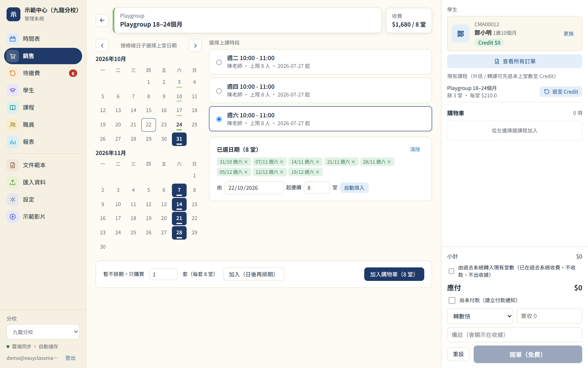The image size is (588, 368).
Task: Go back with the left arrow button
Action: point(102,20)
